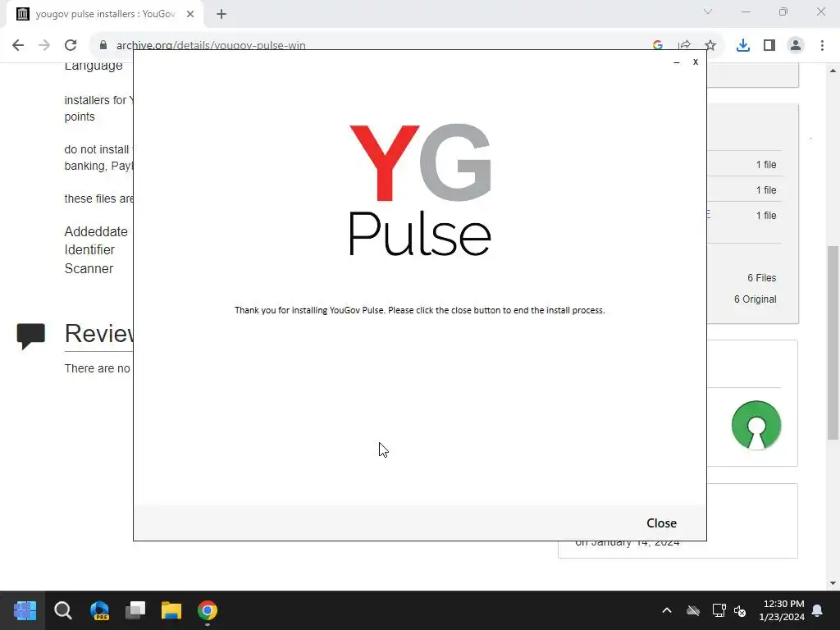This screenshot has width=840, height=630.
Task: Minimize the YouGov Pulse installer dialog
Action: 677,62
